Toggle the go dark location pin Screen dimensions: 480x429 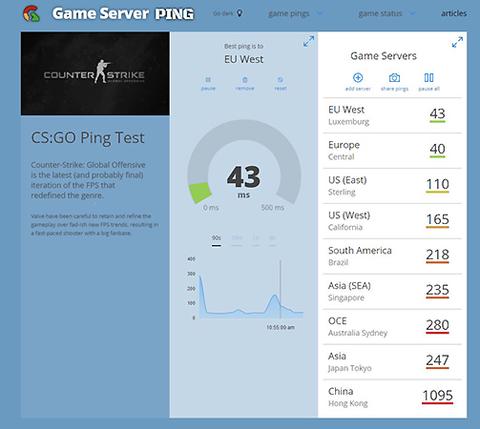tap(239, 13)
